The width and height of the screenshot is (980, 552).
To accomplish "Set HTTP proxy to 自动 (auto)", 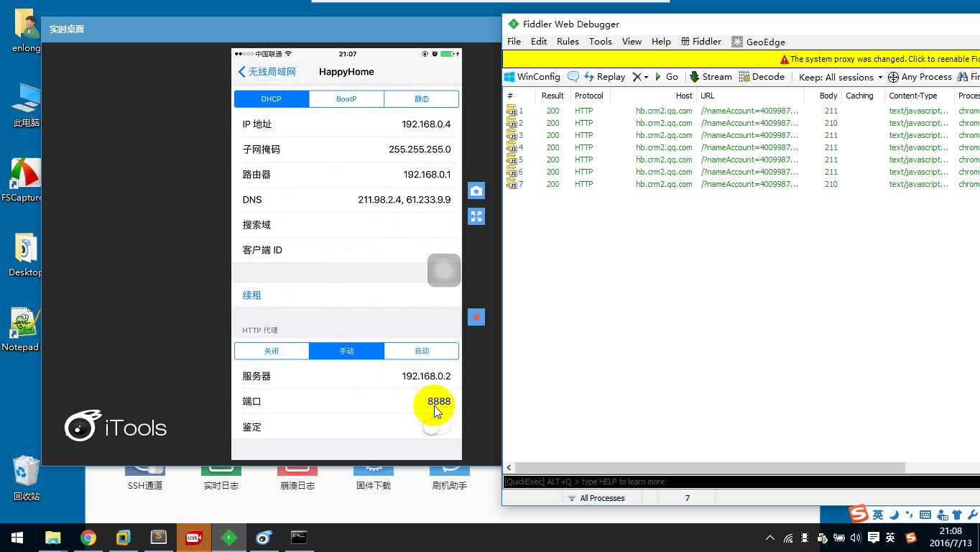I will [422, 351].
